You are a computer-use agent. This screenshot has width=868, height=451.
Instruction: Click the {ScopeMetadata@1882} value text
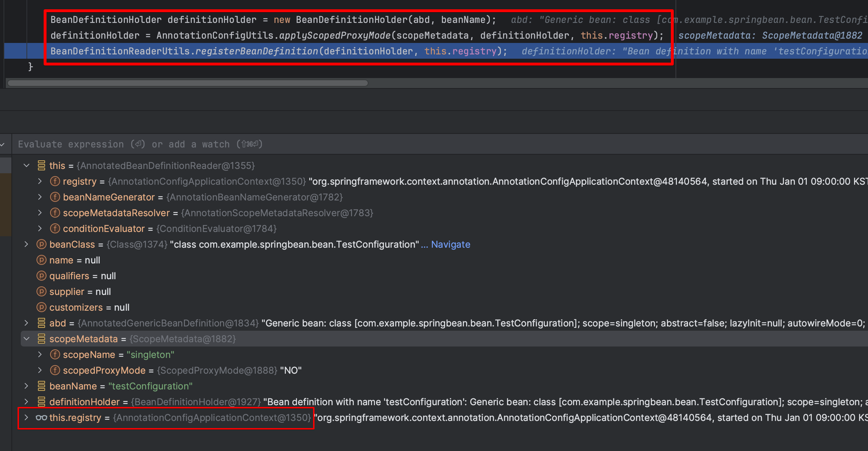pyautogui.click(x=182, y=339)
